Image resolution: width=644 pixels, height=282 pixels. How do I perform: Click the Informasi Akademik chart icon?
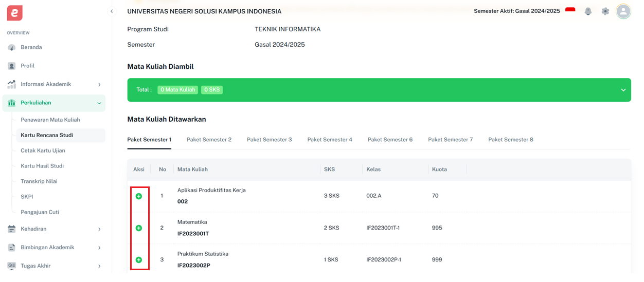click(12, 84)
